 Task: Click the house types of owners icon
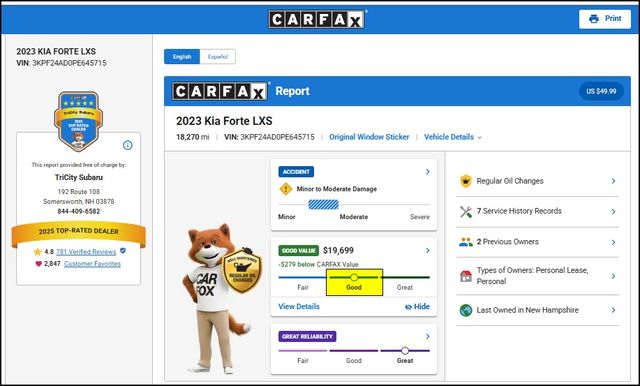coord(466,276)
